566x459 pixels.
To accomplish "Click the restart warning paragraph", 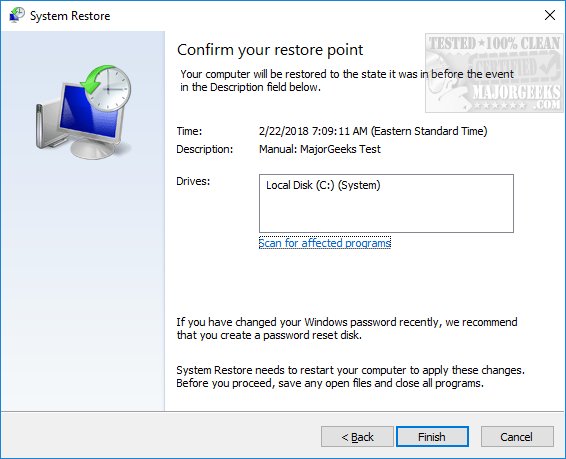I will tap(351, 376).
